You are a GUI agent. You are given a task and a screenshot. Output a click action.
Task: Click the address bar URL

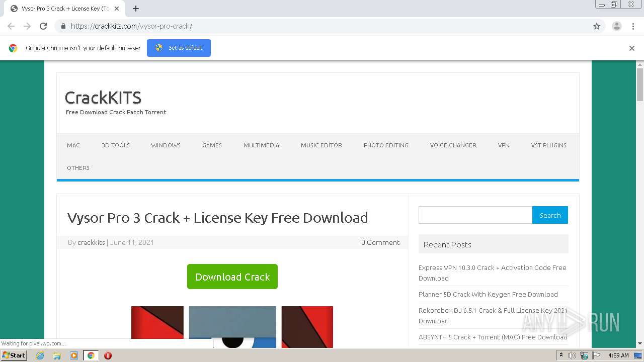coord(131,26)
